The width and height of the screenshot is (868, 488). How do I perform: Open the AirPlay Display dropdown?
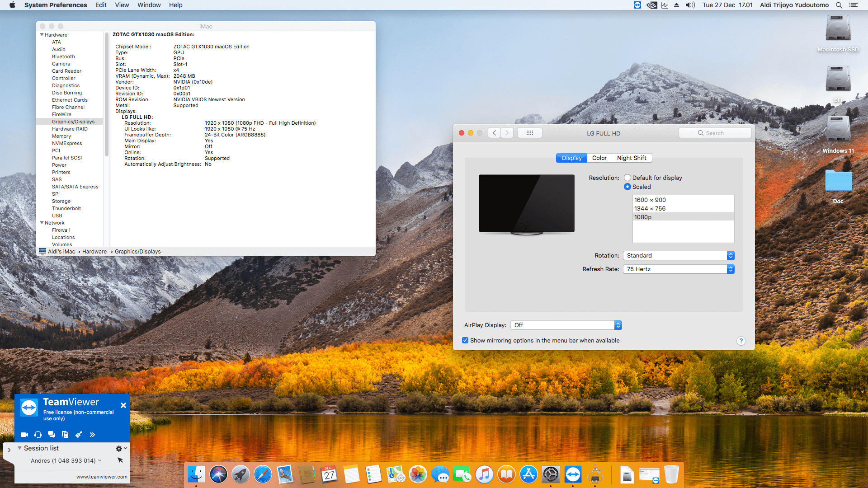tap(566, 325)
